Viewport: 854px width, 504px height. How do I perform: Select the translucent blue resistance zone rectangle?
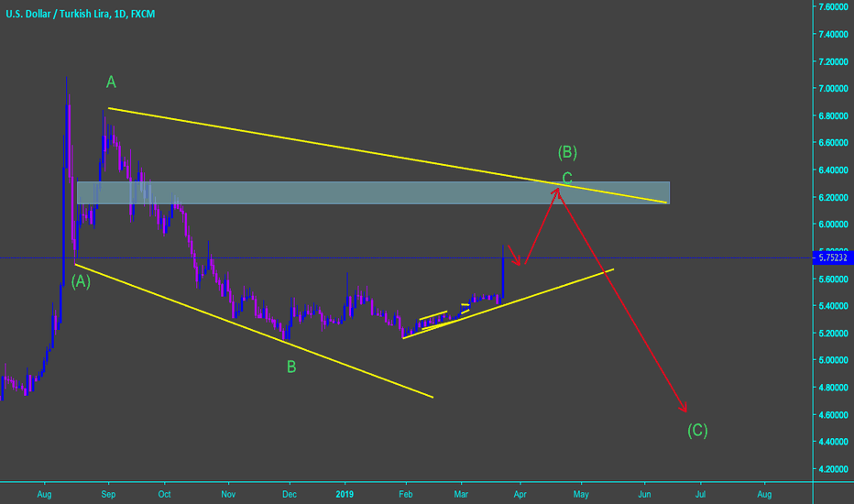pos(373,192)
